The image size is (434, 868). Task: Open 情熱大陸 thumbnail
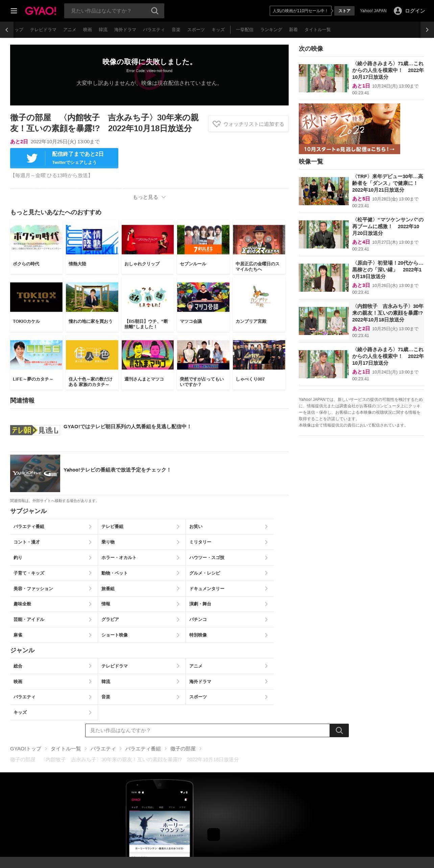pyautogui.click(x=92, y=240)
